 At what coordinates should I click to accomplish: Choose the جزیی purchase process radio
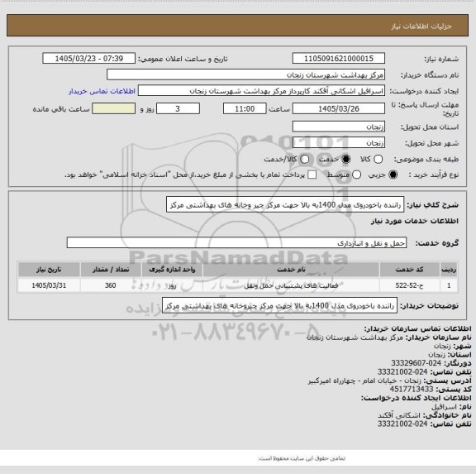pos(393,175)
